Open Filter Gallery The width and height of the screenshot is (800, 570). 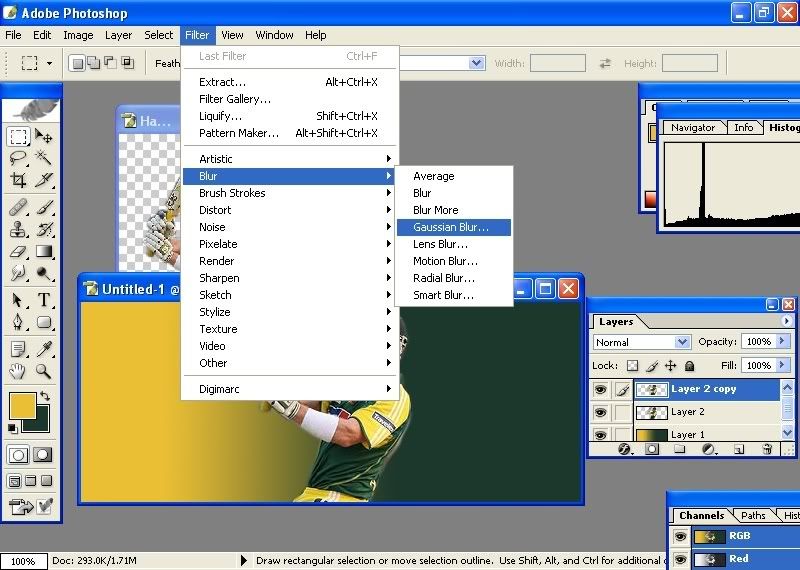(x=291, y=99)
